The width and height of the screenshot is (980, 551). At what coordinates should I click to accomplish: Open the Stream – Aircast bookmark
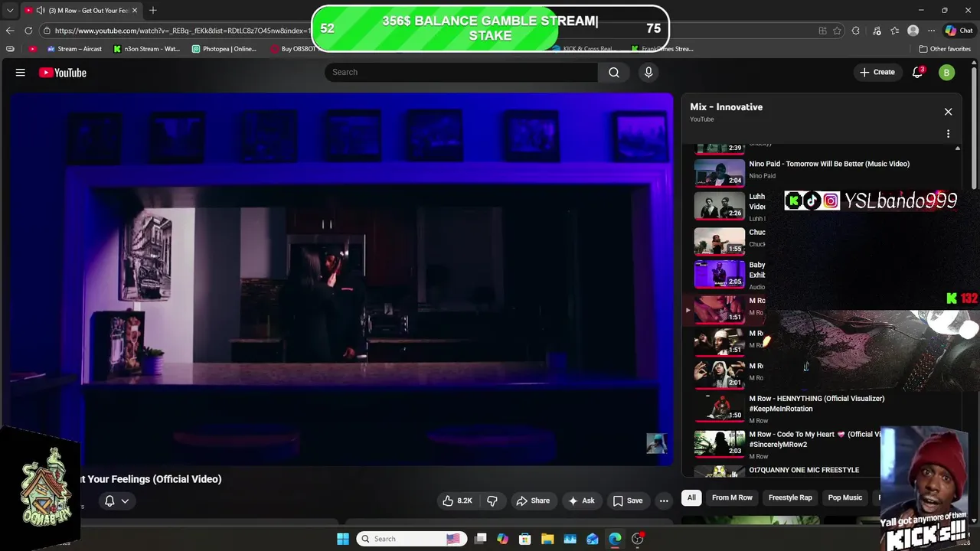(74, 49)
